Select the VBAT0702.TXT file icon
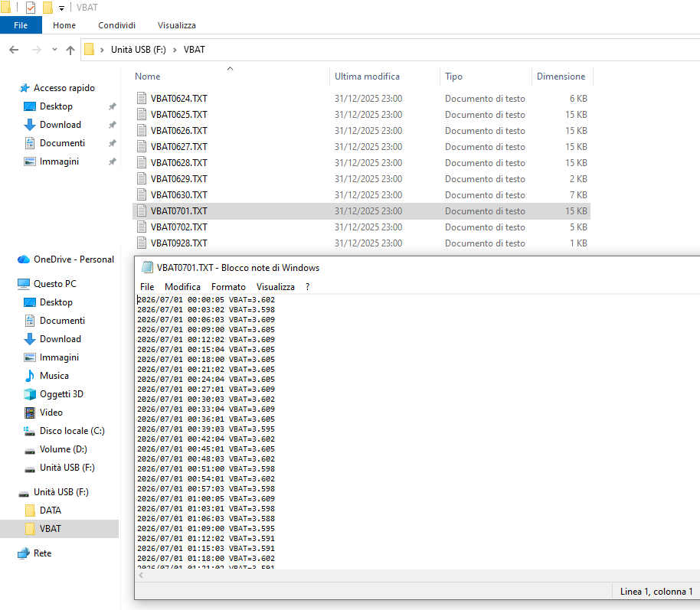The height and width of the screenshot is (610, 700). click(142, 227)
